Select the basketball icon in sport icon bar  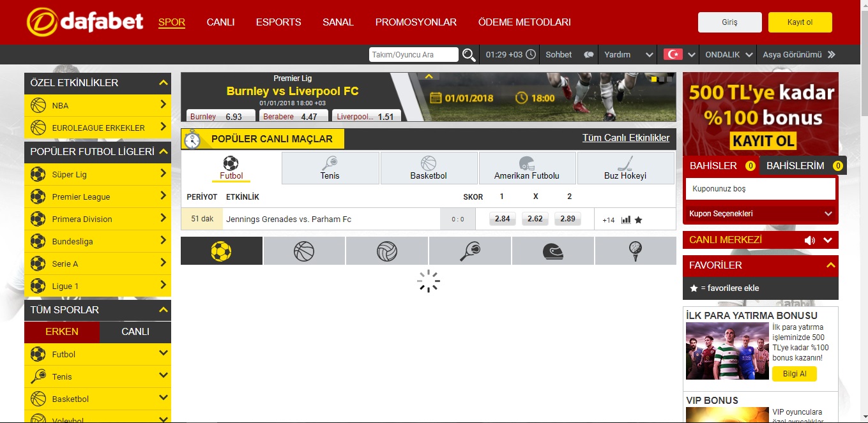(x=304, y=251)
